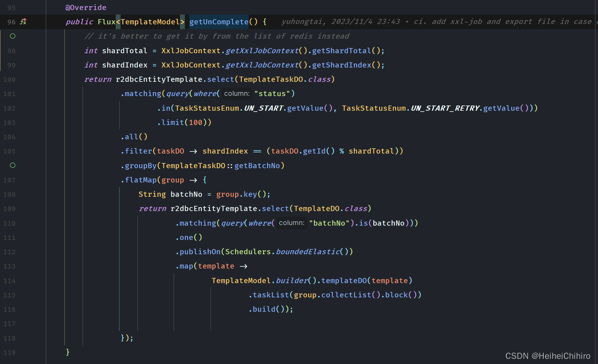Click the "status" string literal
598x364 pixels.
[x=272, y=94]
